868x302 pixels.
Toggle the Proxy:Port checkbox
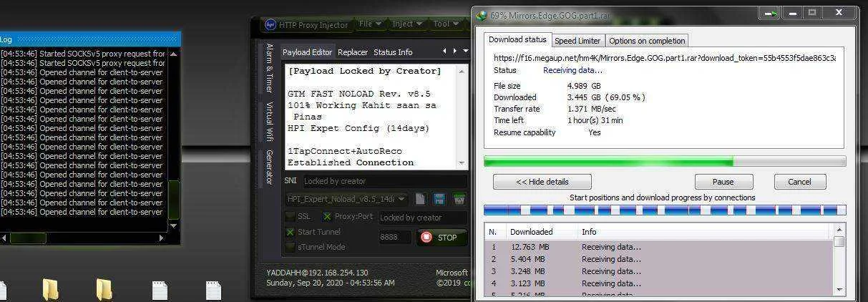(327, 216)
